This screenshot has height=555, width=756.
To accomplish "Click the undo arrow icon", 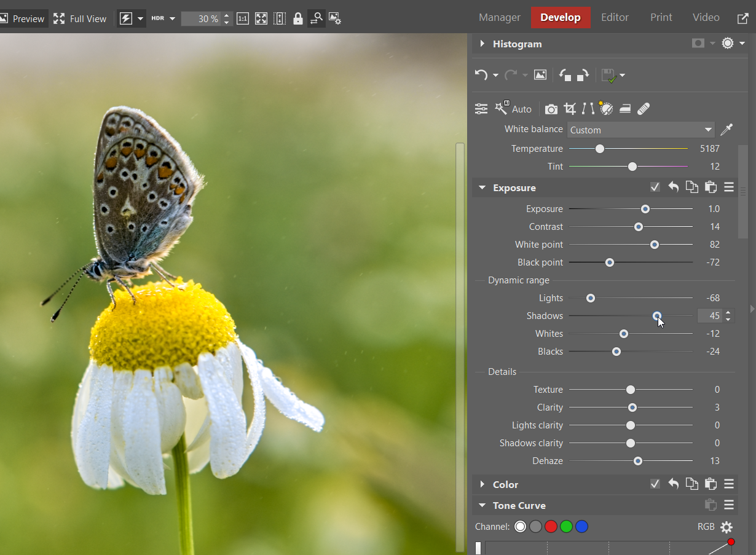I will pyautogui.click(x=481, y=75).
